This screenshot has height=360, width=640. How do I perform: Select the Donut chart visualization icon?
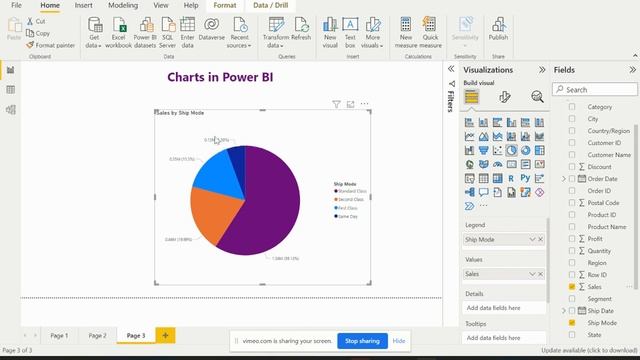point(525,150)
